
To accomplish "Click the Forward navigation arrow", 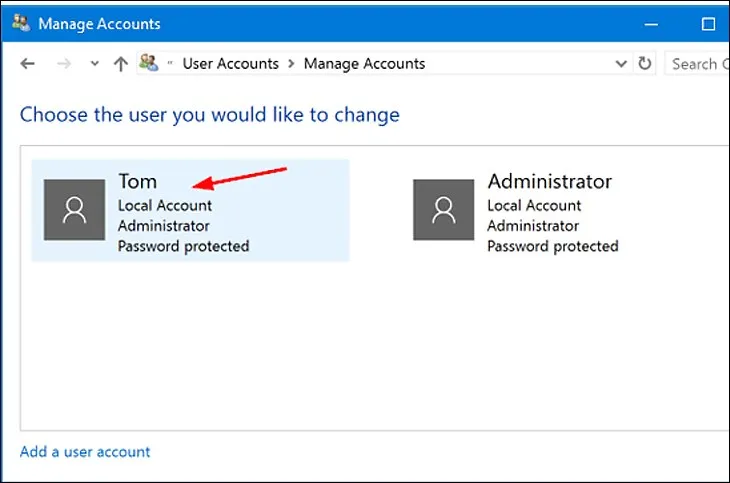I will (63, 64).
